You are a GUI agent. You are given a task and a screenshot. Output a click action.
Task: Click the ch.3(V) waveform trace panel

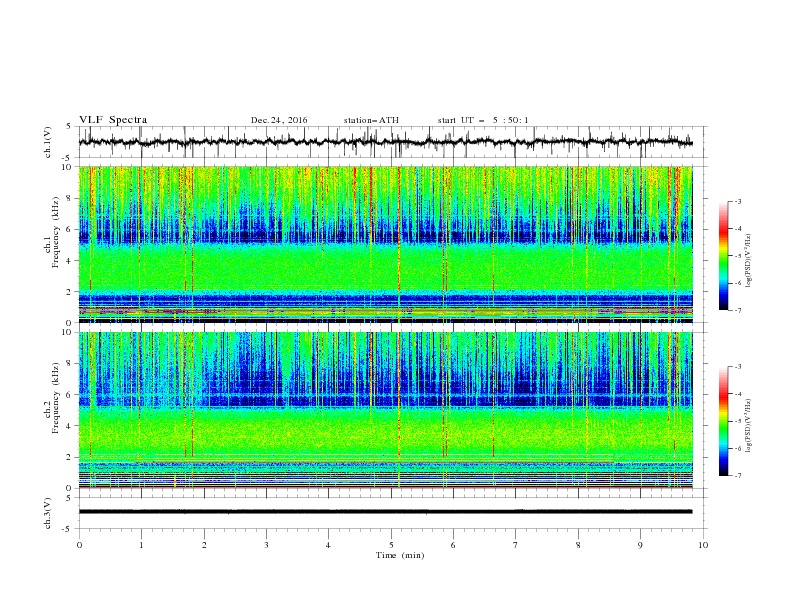(x=393, y=513)
